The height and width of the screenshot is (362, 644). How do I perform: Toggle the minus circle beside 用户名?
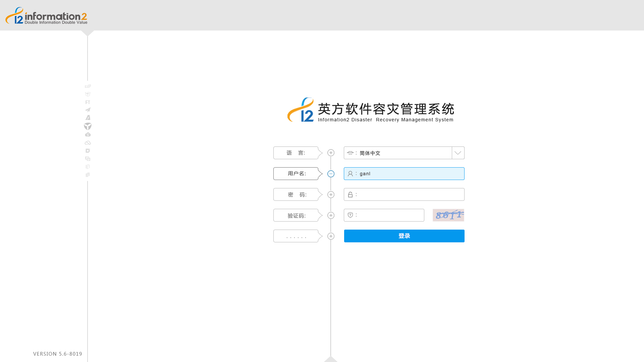[331, 174]
